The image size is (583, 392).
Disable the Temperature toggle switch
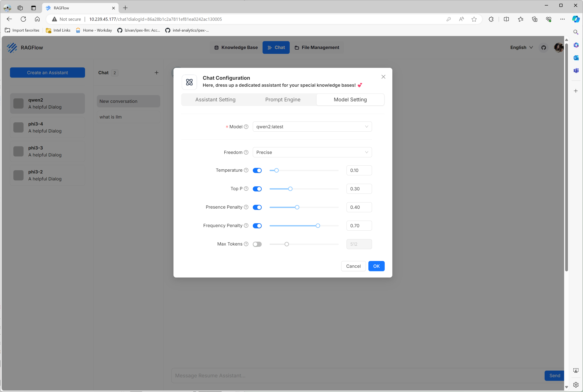coord(257,170)
